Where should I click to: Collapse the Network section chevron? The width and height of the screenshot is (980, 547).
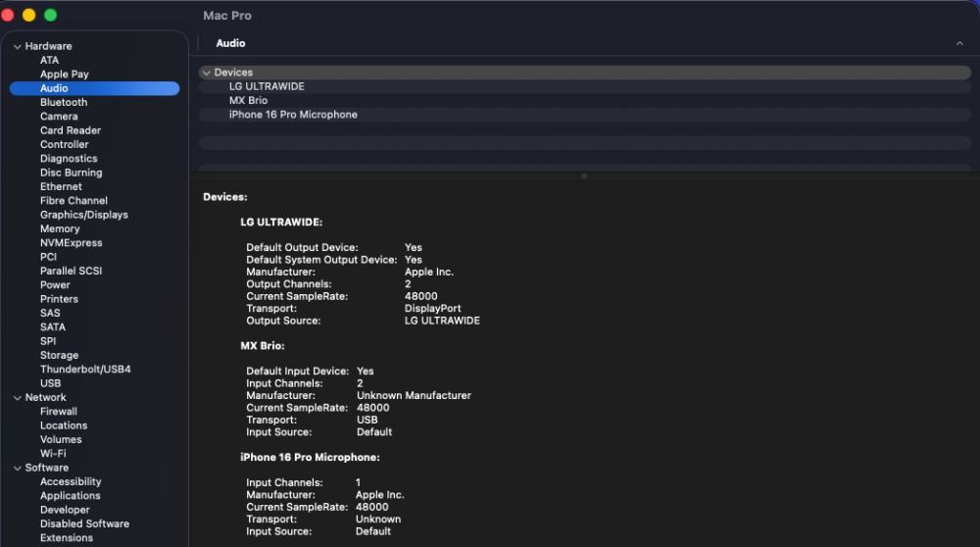pos(18,398)
